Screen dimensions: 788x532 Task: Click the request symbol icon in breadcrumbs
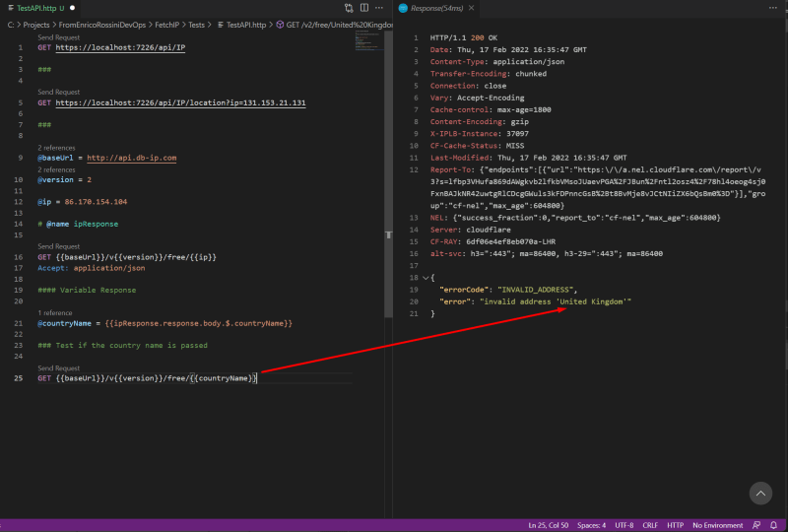coord(280,25)
